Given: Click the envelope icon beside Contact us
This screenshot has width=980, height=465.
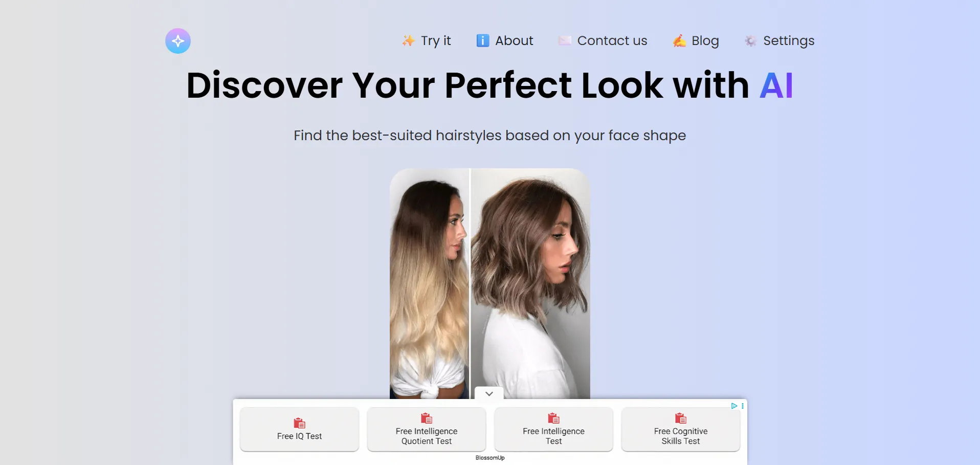Looking at the screenshot, I should point(565,41).
